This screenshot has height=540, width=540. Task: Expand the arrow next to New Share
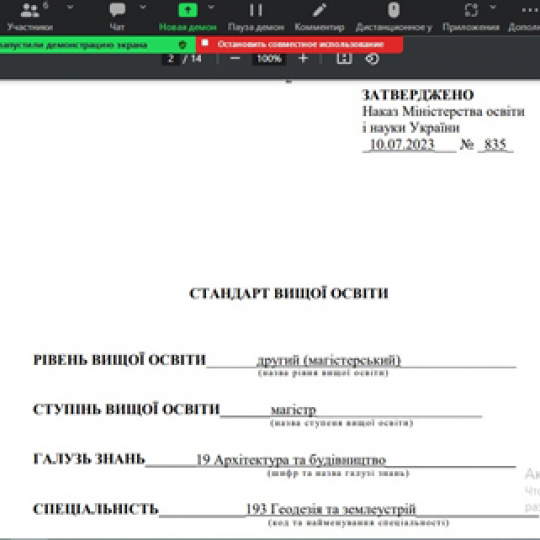[x=211, y=7]
